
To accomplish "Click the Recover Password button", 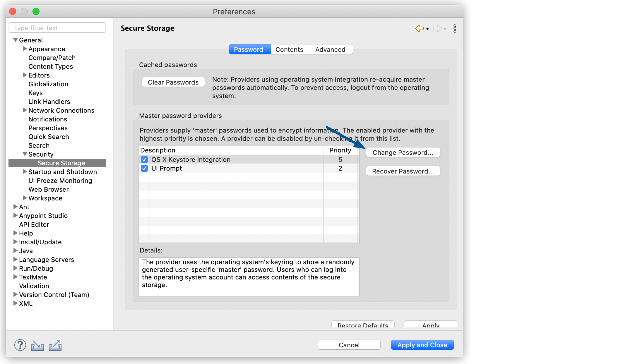I will (x=403, y=171).
